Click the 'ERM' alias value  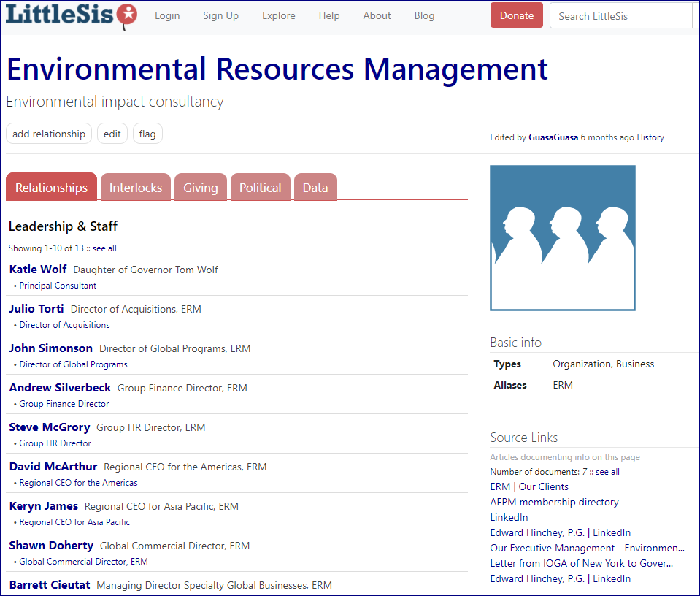click(x=563, y=385)
